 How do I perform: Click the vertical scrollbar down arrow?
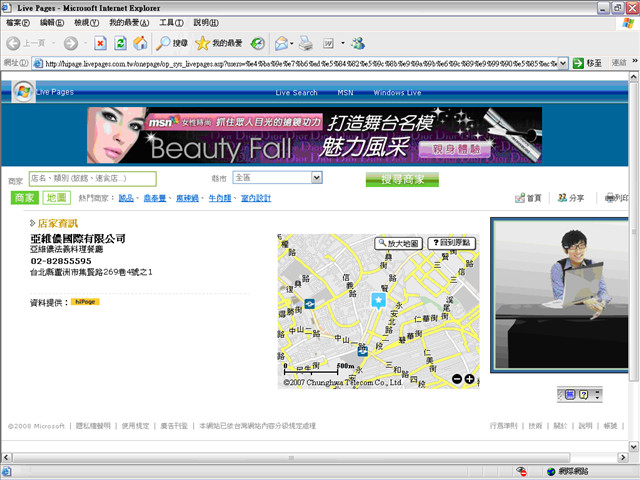[x=633, y=446]
